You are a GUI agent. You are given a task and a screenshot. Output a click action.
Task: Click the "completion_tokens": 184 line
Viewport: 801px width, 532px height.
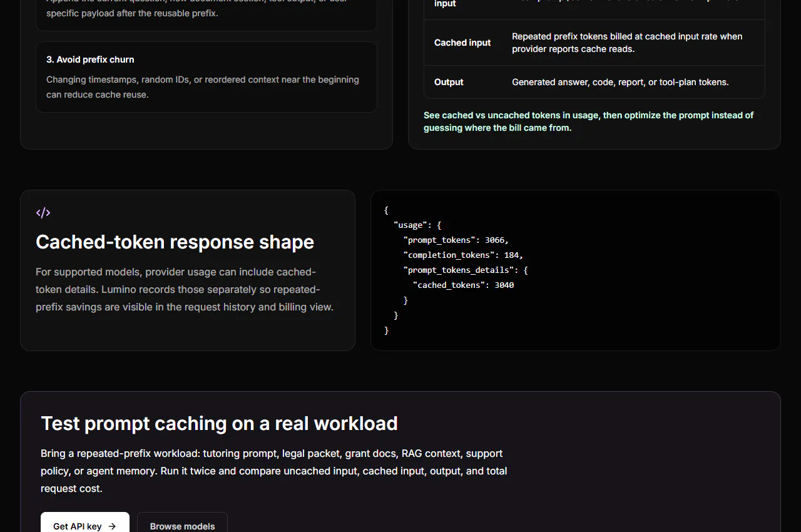tap(463, 255)
